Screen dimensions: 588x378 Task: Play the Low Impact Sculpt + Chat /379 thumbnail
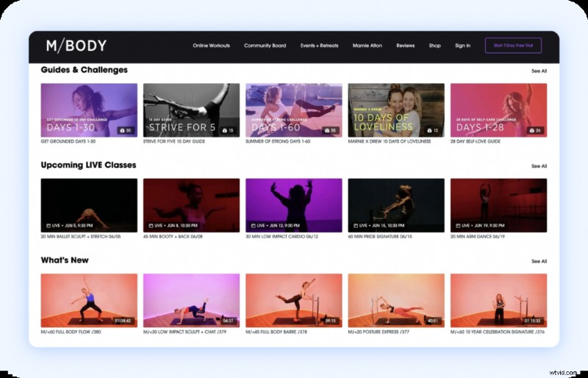(191, 300)
